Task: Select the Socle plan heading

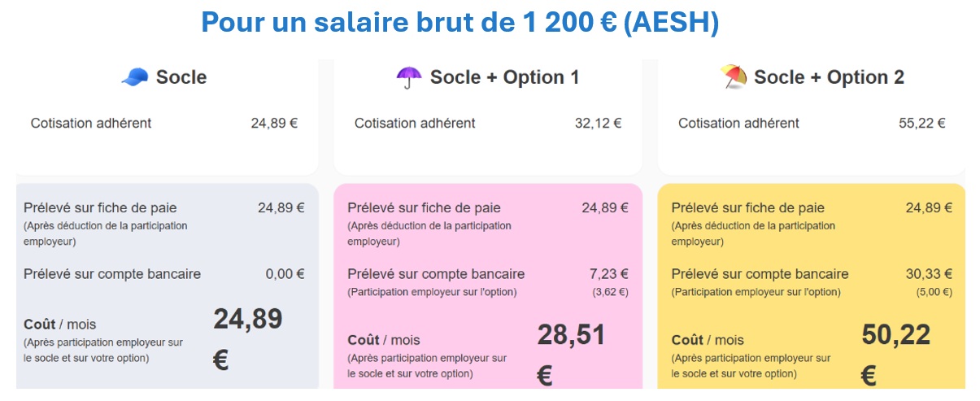Action: coord(181,77)
